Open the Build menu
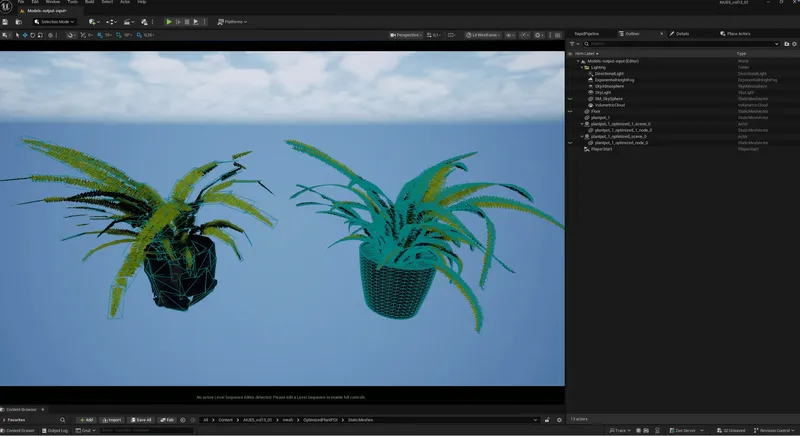Screen dimensions: 800x436 89,2
